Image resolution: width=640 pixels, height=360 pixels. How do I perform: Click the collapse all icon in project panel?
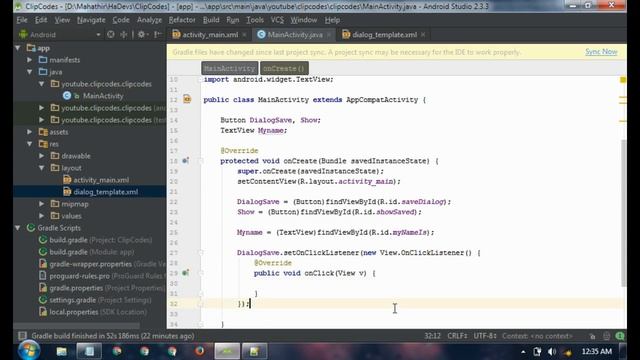click(x=124, y=35)
